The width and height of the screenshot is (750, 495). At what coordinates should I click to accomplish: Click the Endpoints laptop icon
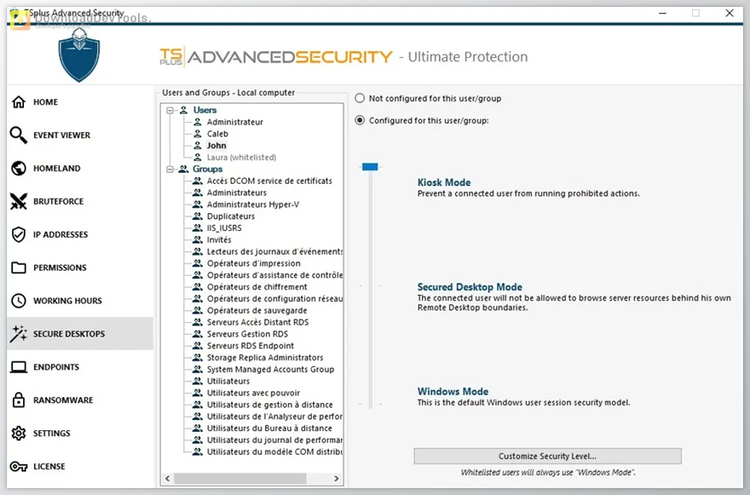tap(19, 367)
